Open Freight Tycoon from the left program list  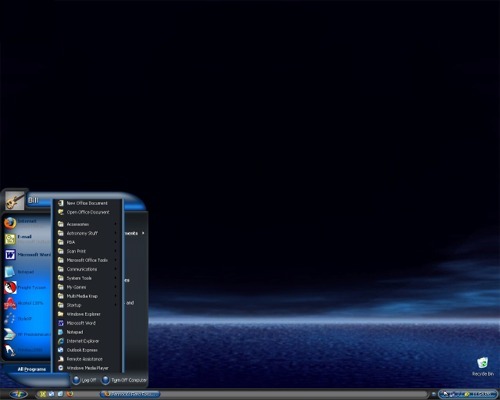tap(10, 287)
